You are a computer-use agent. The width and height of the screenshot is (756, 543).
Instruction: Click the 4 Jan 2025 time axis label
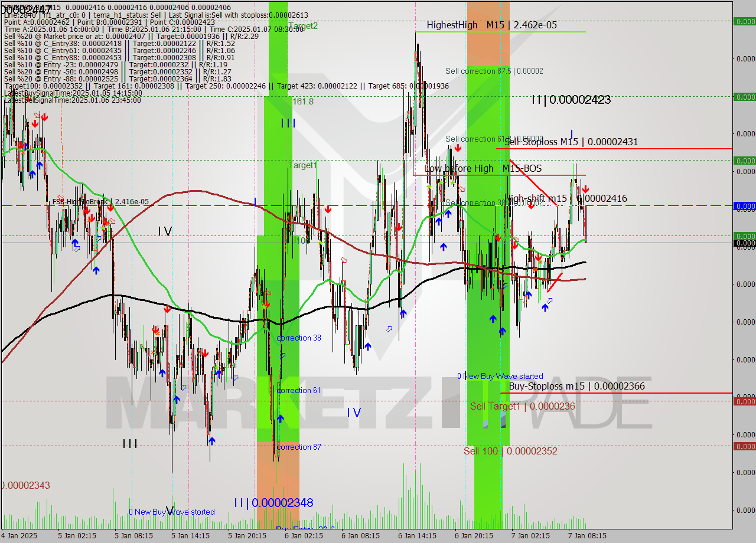[x=19, y=536]
